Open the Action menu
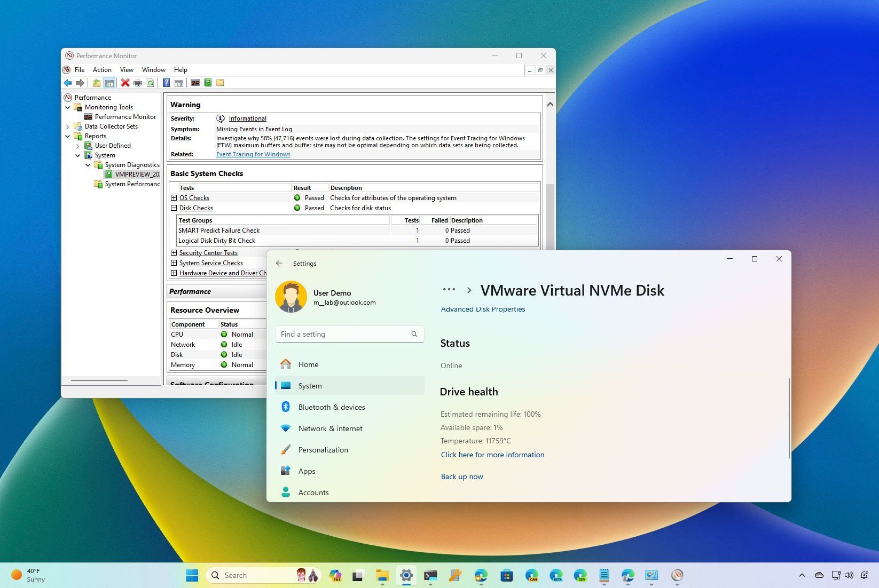The width and height of the screenshot is (879, 588). [x=101, y=69]
